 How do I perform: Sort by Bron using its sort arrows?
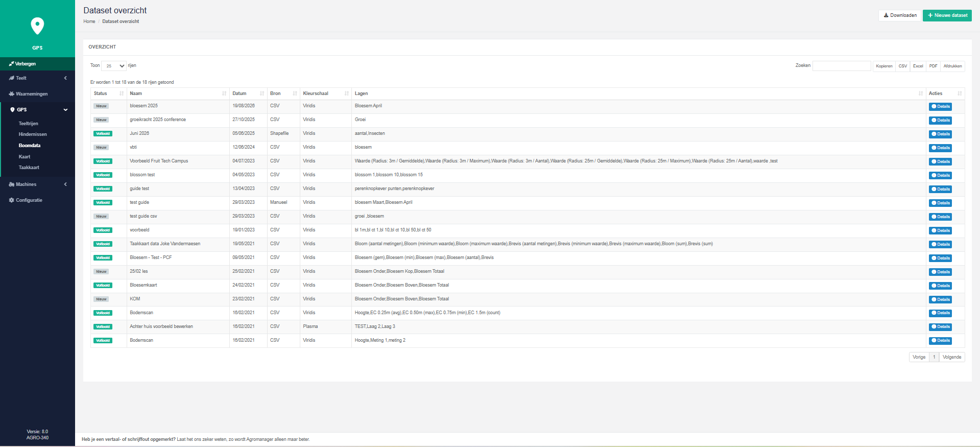tap(295, 93)
